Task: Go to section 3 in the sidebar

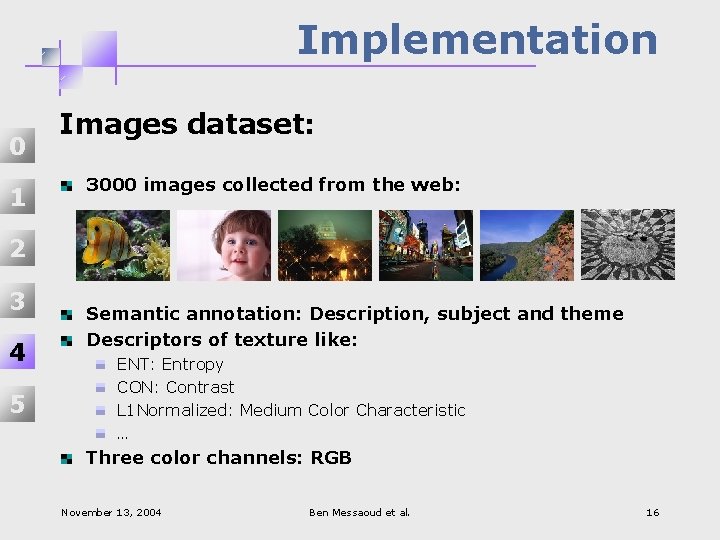Action: [x=17, y=300]
